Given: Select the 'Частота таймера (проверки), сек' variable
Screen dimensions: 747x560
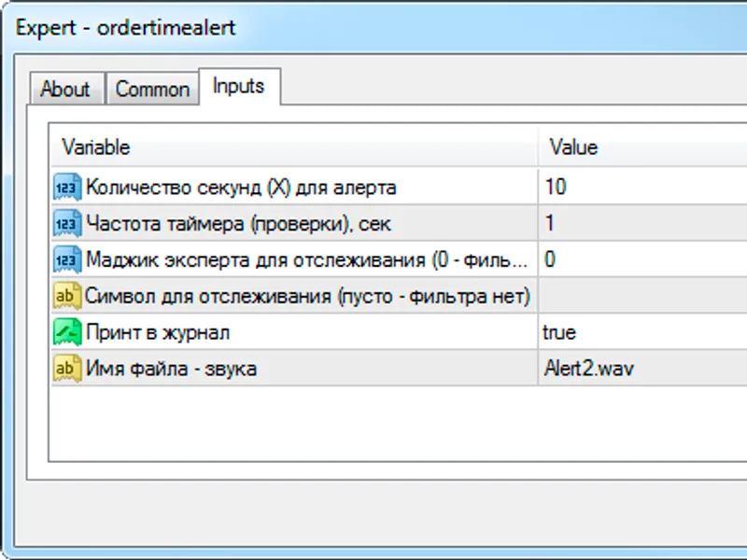Looking at the screenshot, I should (238, 224).
